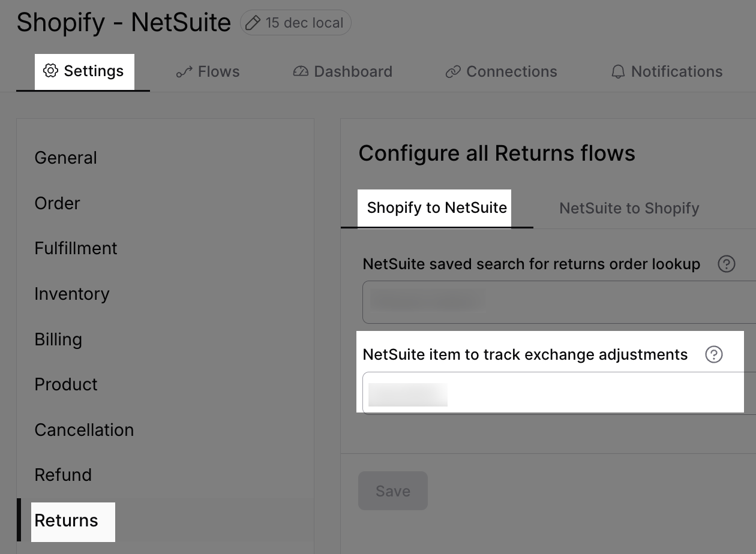Click the pencil edit icon beside 15 dec local
The width and height of the screenshot is (756, 554).
[253, 23]
